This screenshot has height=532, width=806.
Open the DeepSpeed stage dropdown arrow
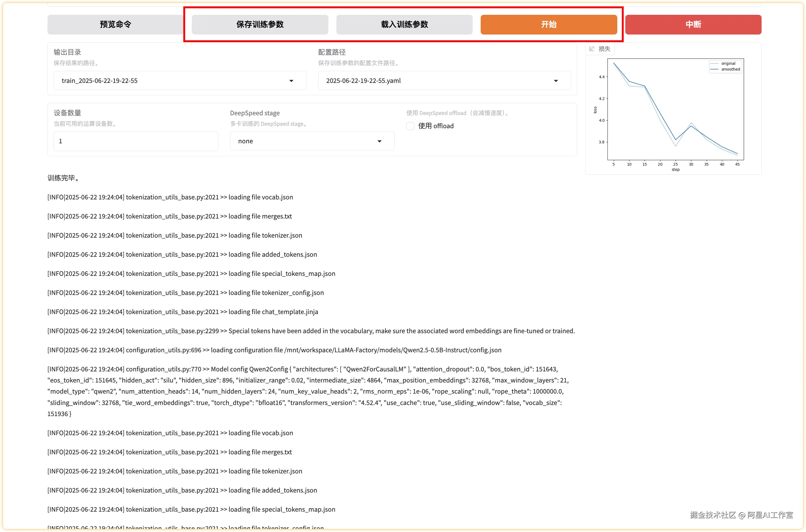pyautogui.click(x=380, y=141)
